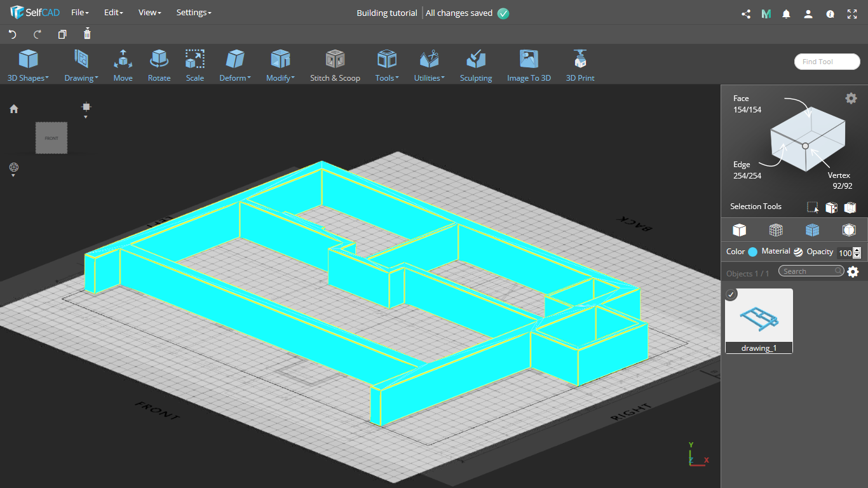
Task: Select Stitch & Scoop tool
Action: pyautogui.click(x=335, y=66)
